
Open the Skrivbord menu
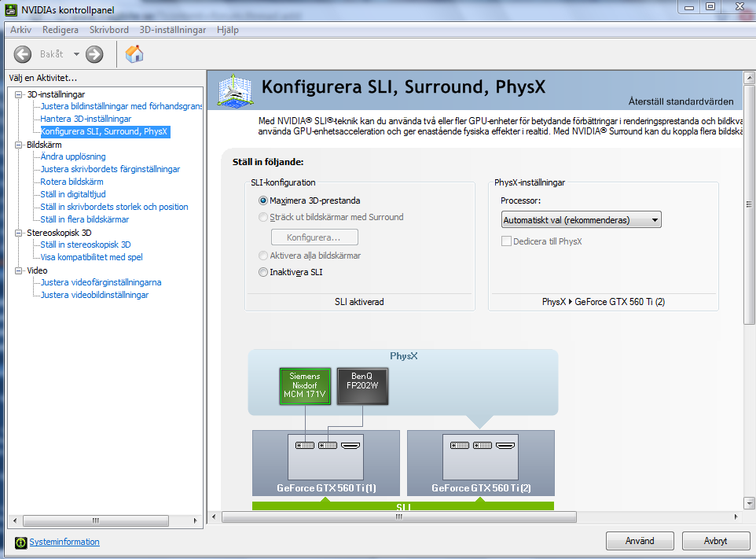pyautogui.click(x=109, y=30)
